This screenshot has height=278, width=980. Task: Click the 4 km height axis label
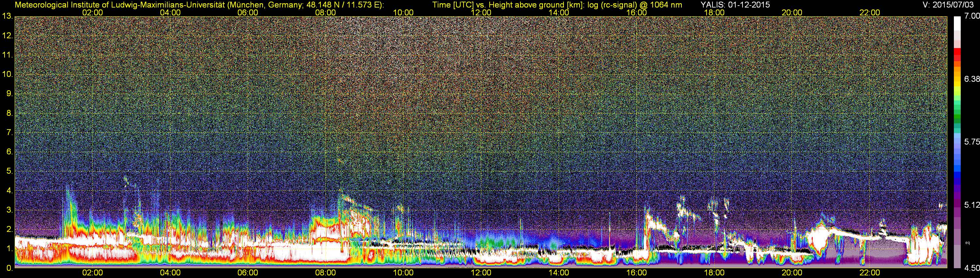pyautogui.click(x=9, y=191)
